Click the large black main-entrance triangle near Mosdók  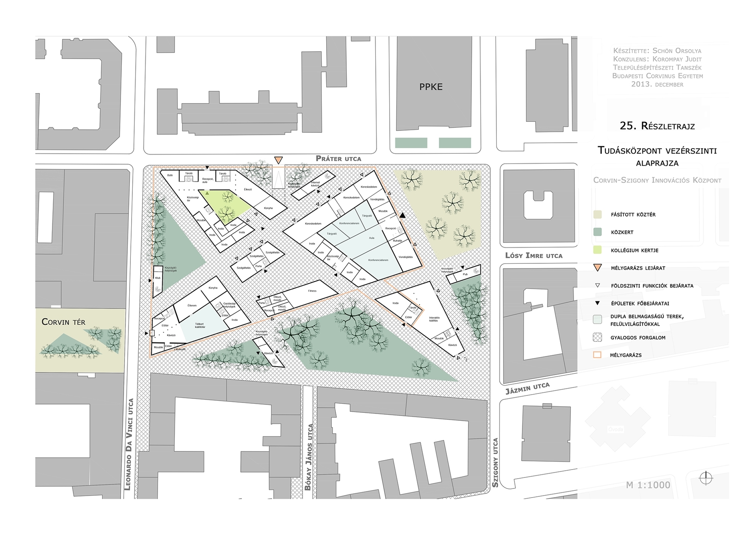tap(402, 215)
